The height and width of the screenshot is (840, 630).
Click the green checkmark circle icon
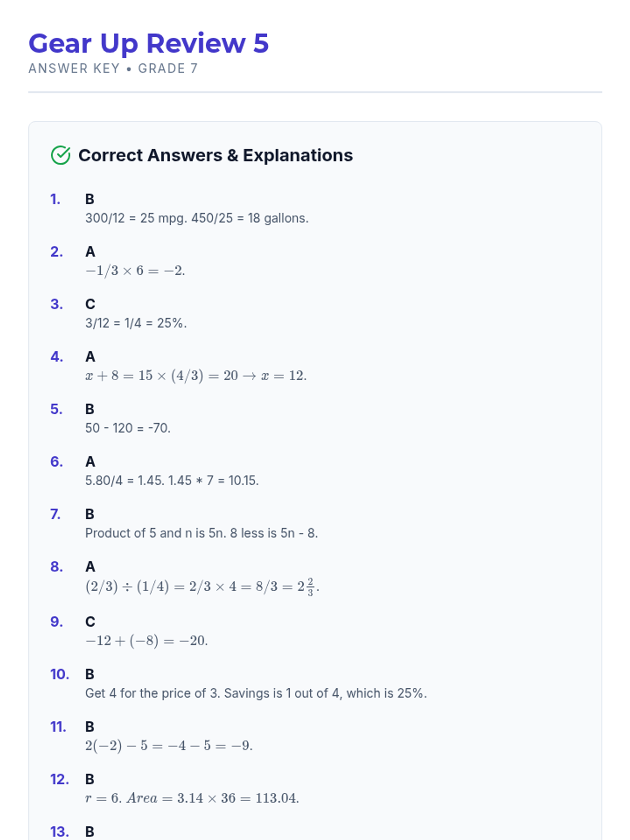tap(61, 155)
